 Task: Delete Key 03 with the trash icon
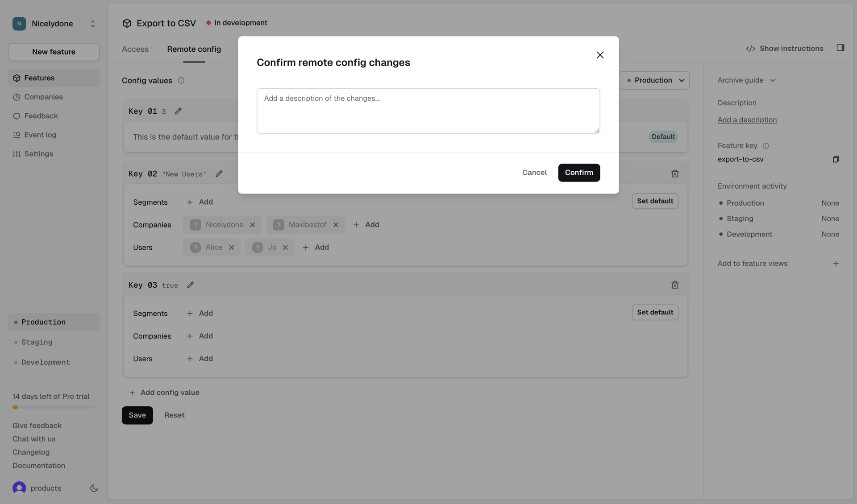675,285
